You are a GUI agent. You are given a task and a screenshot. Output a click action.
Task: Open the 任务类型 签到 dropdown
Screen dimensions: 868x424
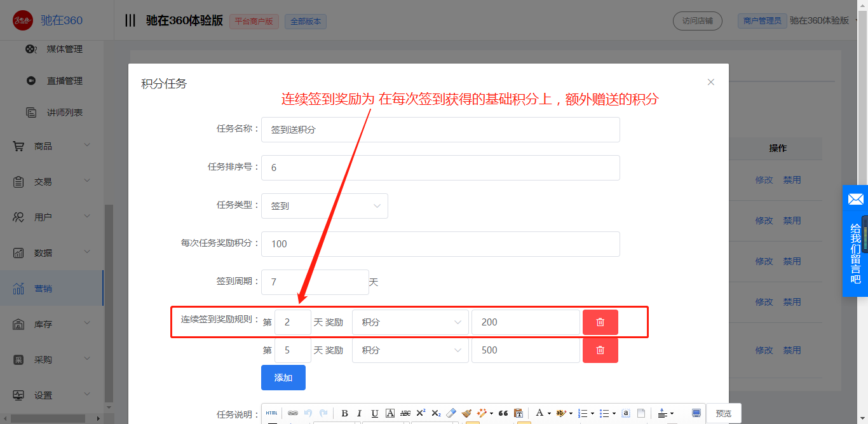(325, 206)
